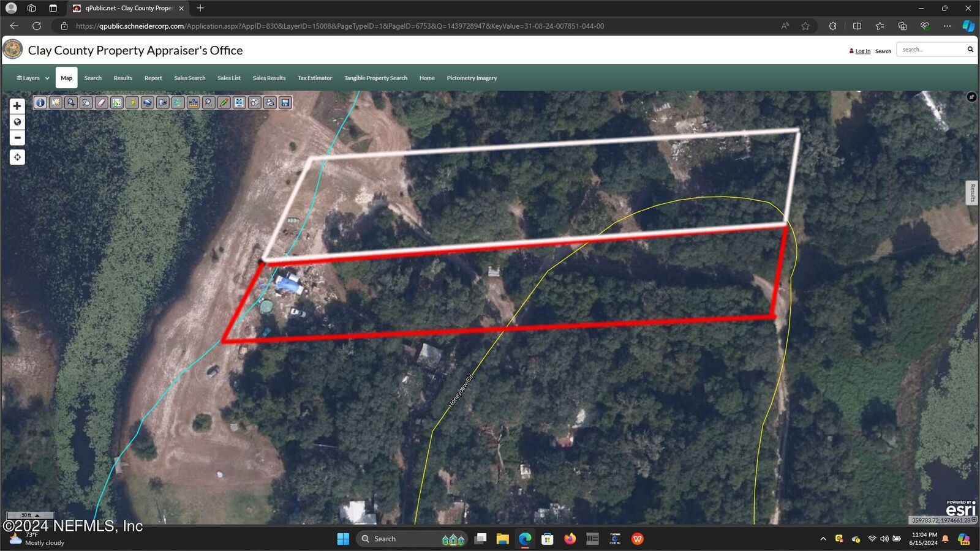The width and height of the screenshot is (980, 551).
Task: Open the Report tab
Action: [153, 78]
